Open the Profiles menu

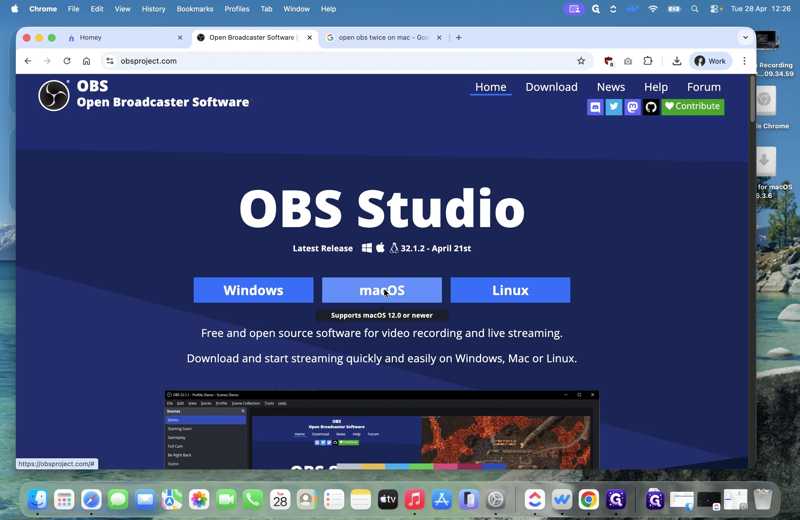tap(237, 9)
